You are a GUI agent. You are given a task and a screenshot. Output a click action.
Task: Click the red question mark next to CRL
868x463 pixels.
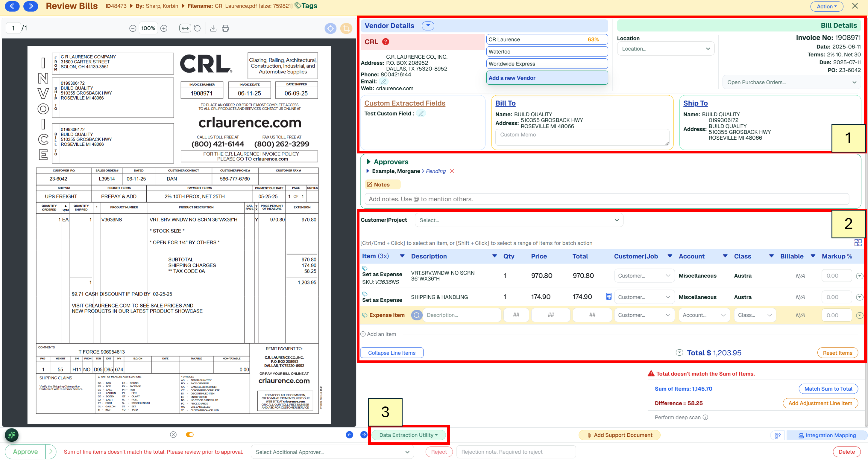coord(386,42)
